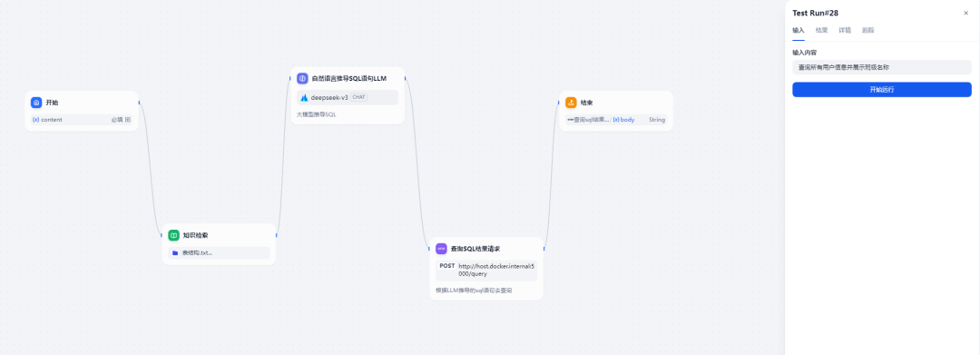
Task: Click the 表结构.txt knowledge base row
Action: click(x=219, y=253)
